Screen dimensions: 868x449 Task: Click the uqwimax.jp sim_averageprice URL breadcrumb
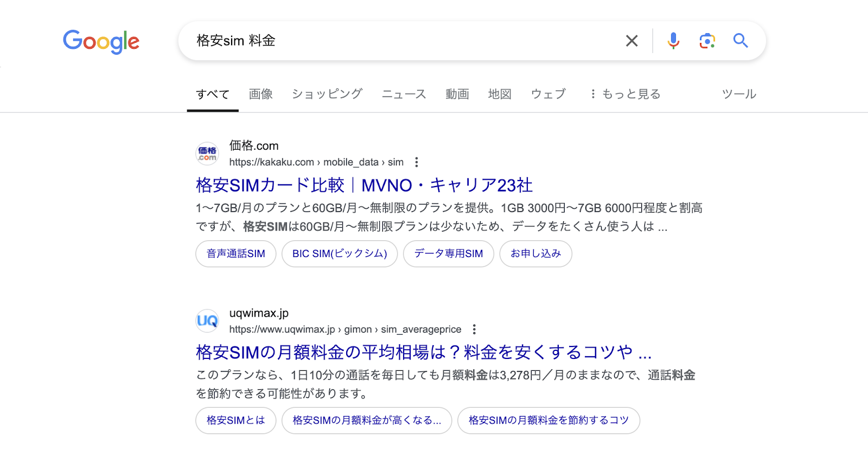click(x=345, y=329)
